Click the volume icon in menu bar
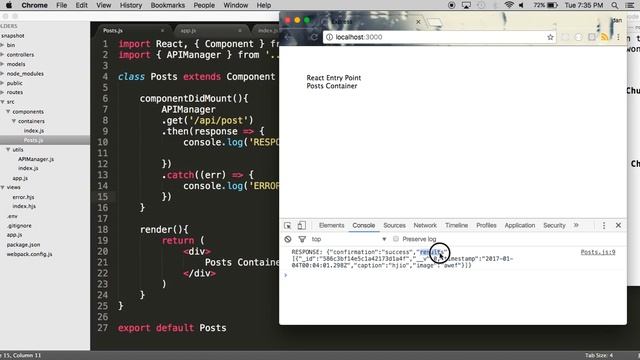 pyautogui.click(x=521, y=5)
